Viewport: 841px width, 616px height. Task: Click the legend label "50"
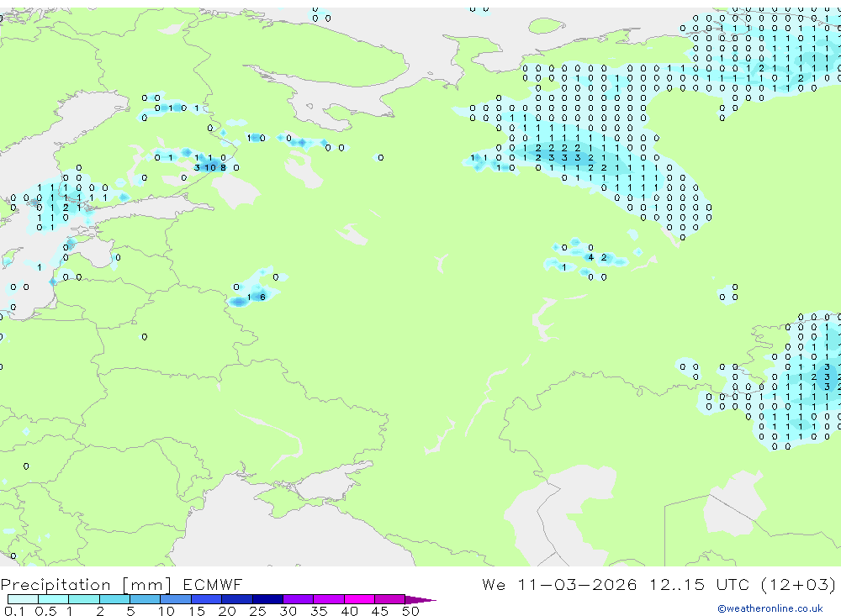point(410,611)
